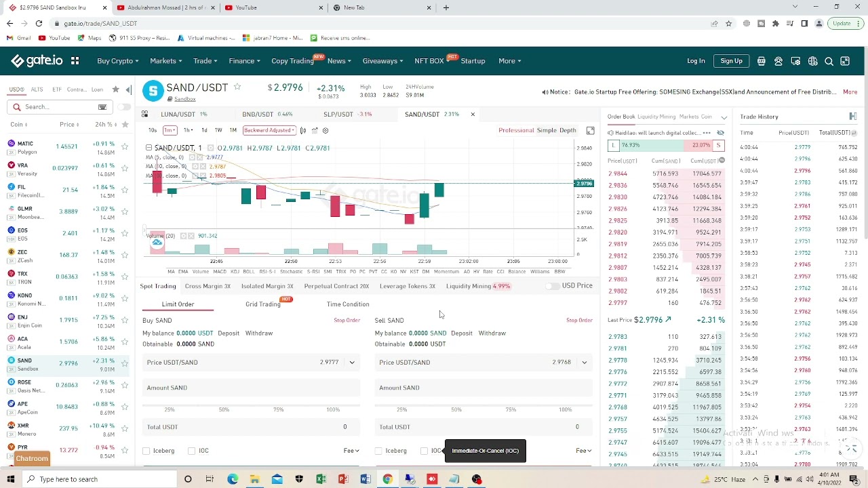868x488 pixels.
Task: Hide order book notice with eye icon
Action: click(720, 133)
